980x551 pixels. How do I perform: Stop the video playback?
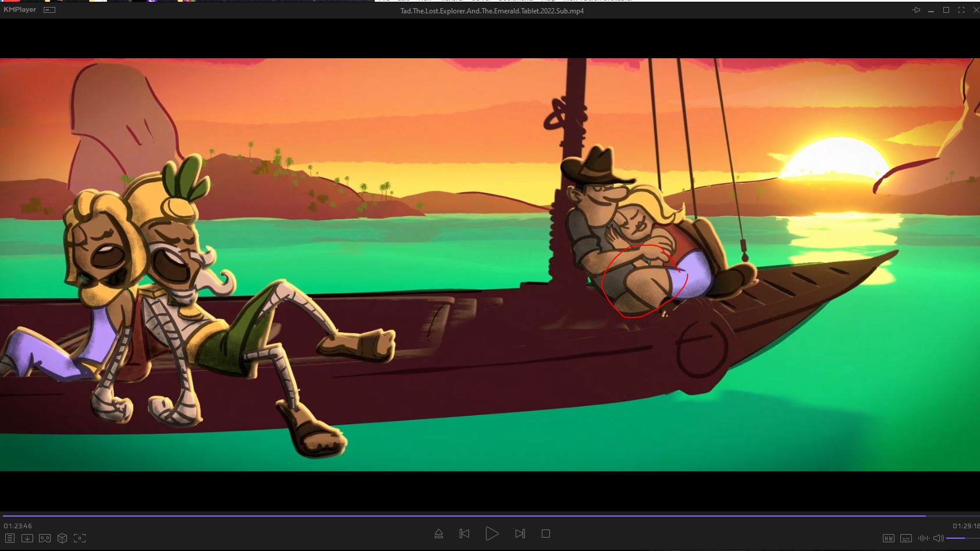pyautogui.click(x=545, y=534)
